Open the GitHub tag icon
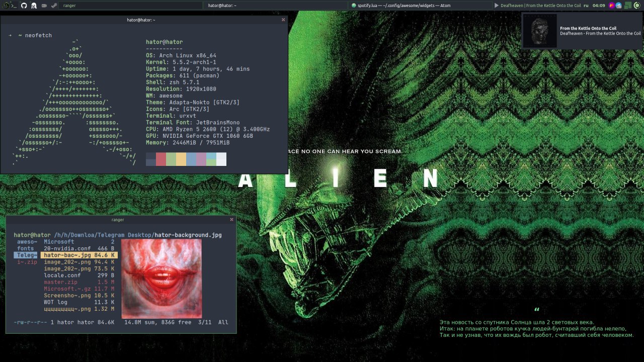 coord(24,6)
